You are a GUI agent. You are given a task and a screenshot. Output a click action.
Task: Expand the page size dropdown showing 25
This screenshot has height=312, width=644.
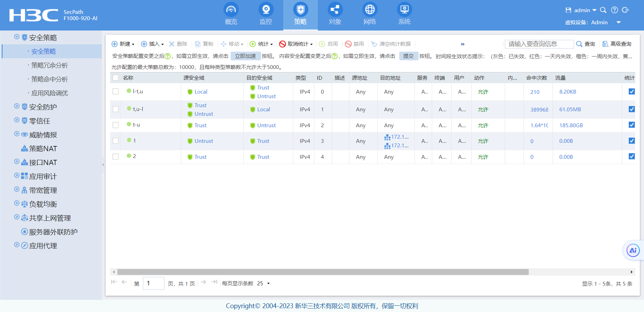[x=268, y=284]
